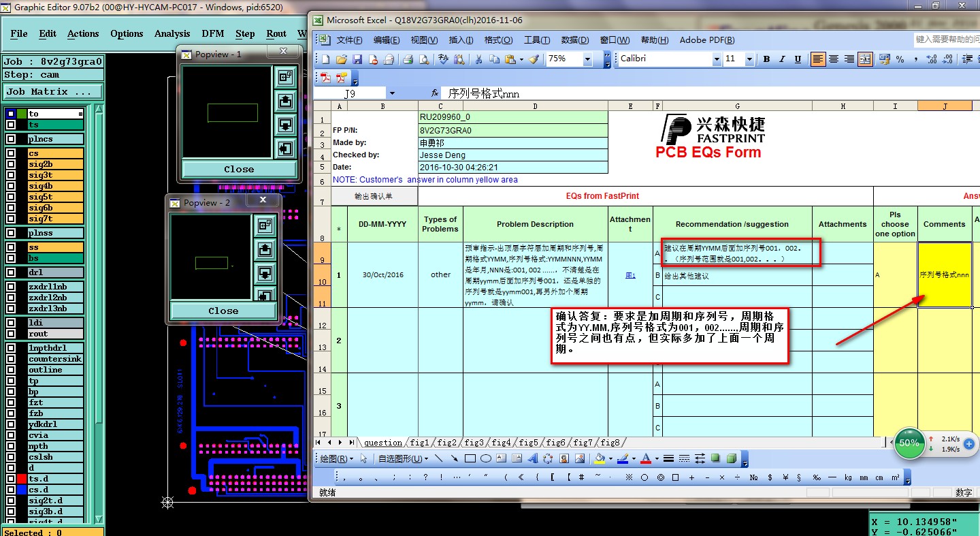Click the fx insert function icon
This screenshot has width=980, height=536.
pos(435,93)
